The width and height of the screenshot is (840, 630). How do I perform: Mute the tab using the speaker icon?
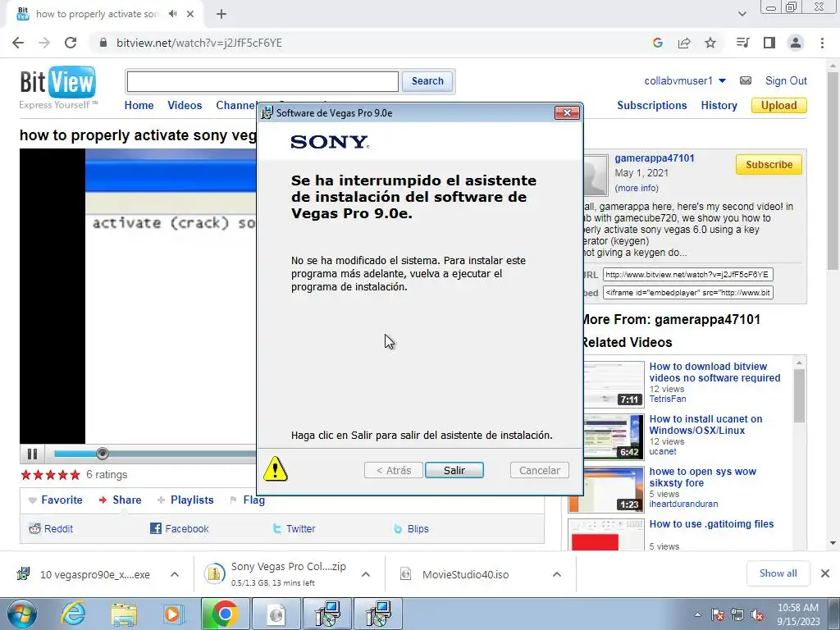coord(172,14)
